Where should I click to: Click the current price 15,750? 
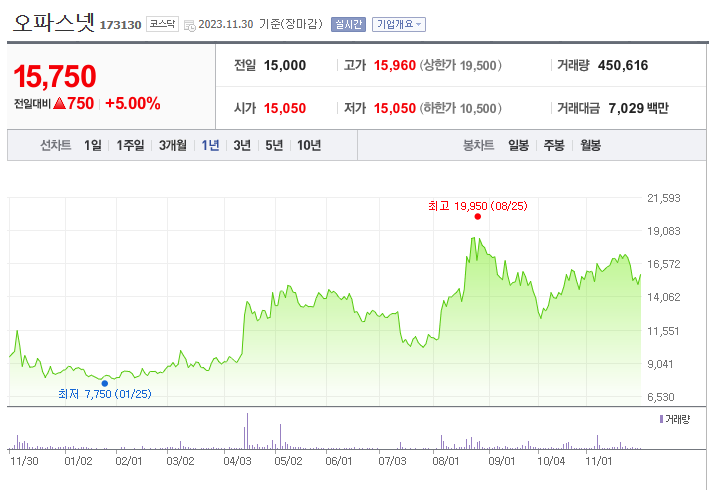(55, 76)
